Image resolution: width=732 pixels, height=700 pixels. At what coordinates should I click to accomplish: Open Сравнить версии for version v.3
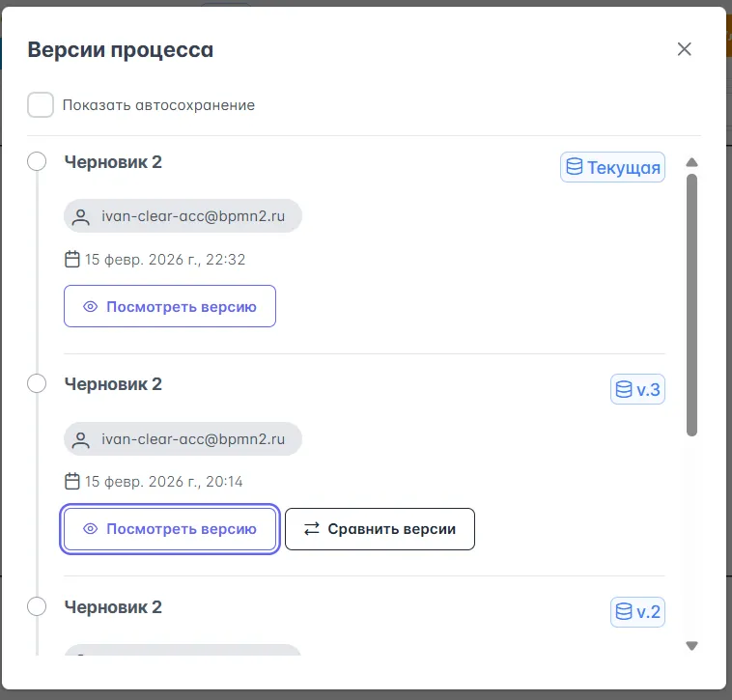(380, 529)
